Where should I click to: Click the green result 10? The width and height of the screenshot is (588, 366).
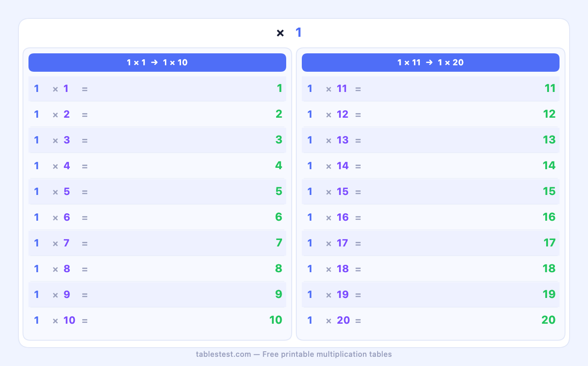click(276, 320)
